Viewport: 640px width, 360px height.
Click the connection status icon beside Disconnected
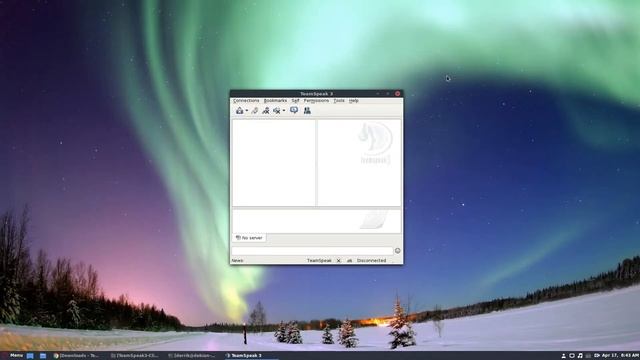pyautogui.click(x=349, y=260)
